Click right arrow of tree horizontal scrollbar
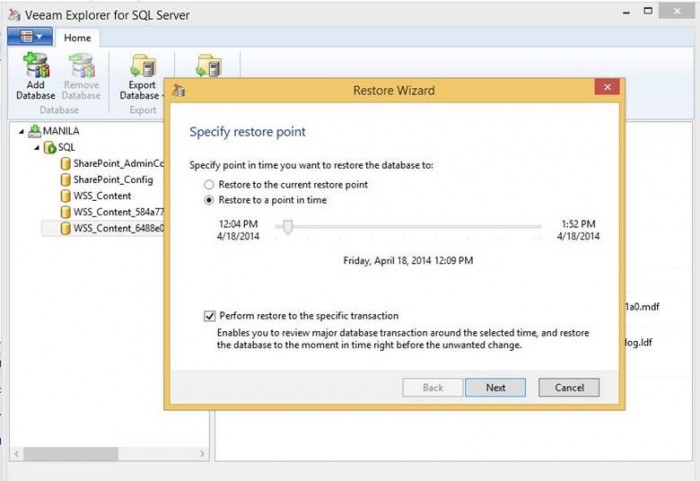Screen dimensions: 700x481 [202, 454]
